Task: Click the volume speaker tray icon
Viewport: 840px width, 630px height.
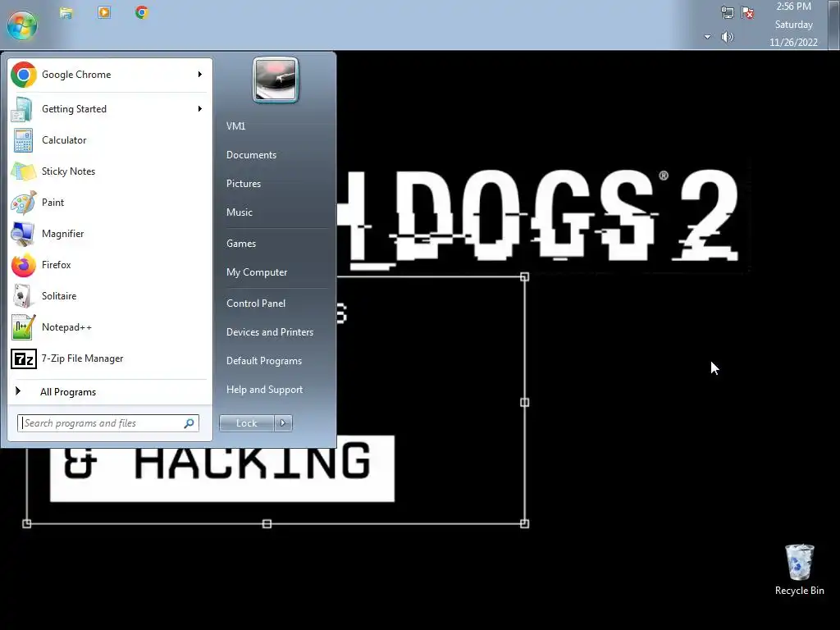Action: (727, 37)
